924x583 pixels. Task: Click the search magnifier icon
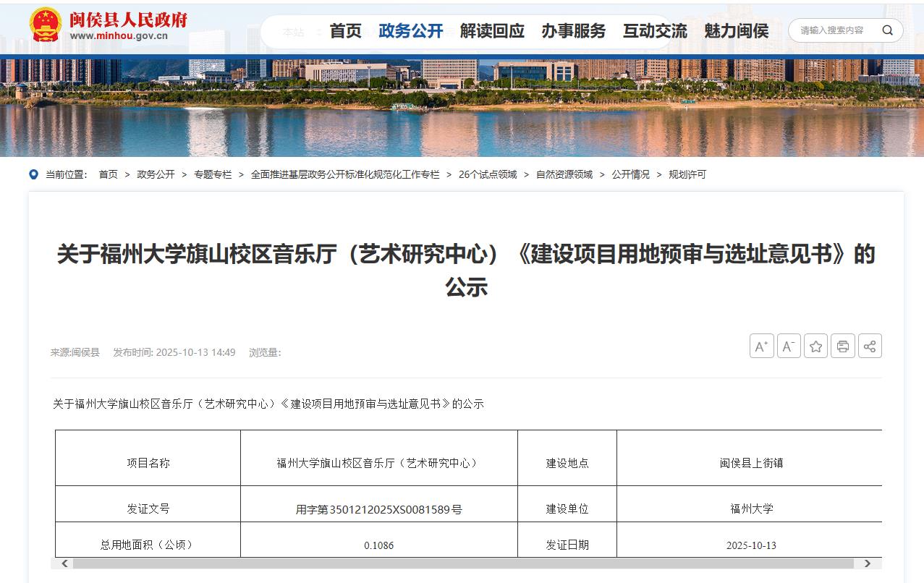887,30
